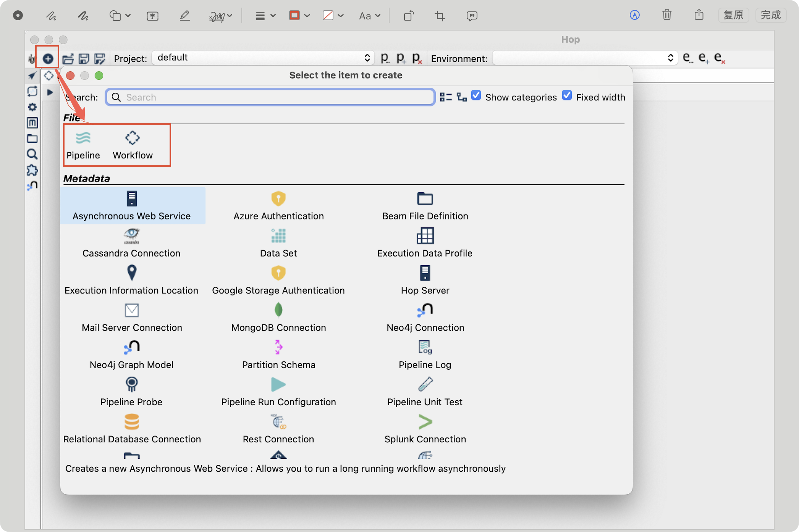Select the Cassandra Connection icon
799x532 pixels.
click(131, 236)
